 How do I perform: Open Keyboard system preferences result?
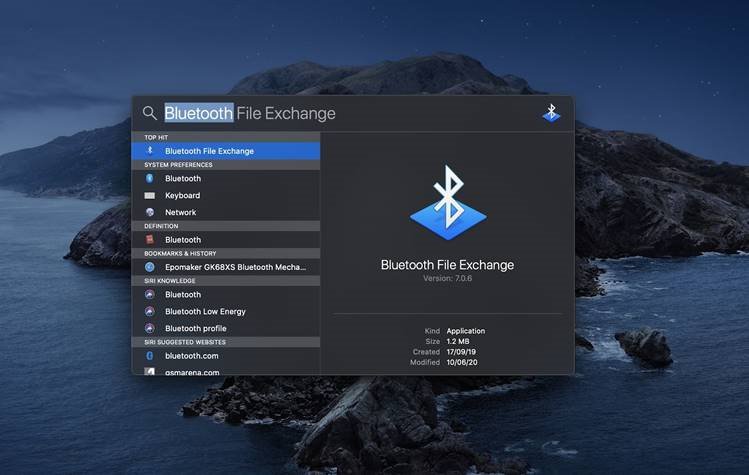[x=225, y=195]
